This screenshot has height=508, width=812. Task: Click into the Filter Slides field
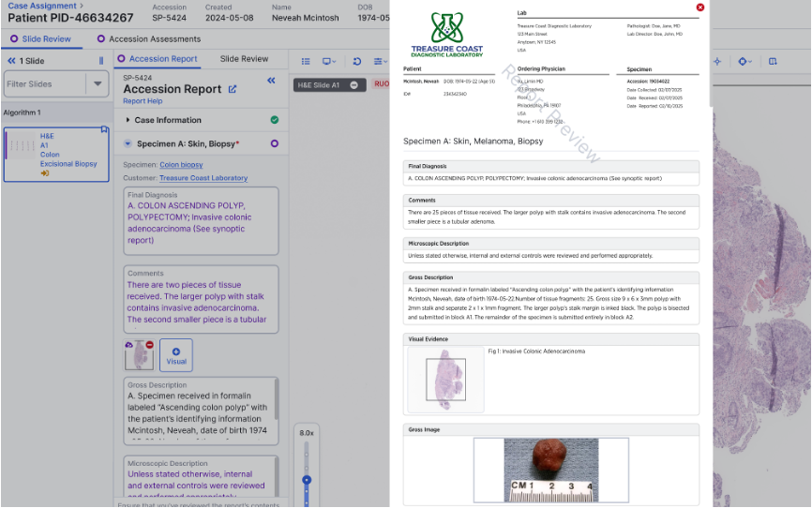pos(44,84)
